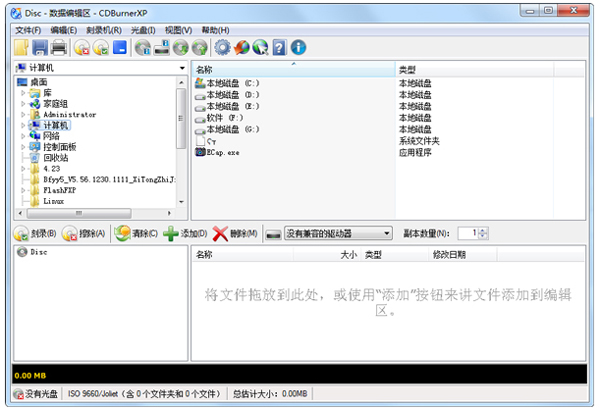Click the 清除(C) clear button
The image size is (600, 409).
(136, 234)
